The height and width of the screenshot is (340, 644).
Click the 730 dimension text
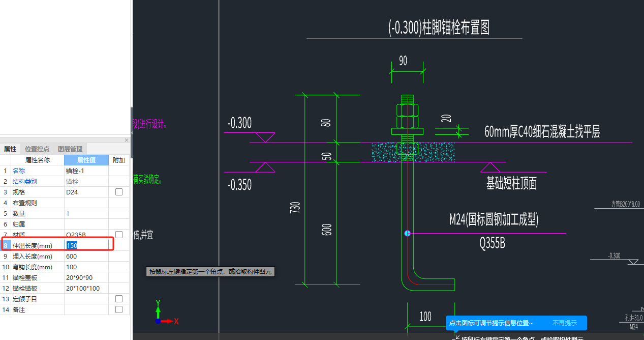[x=295, y=207]
